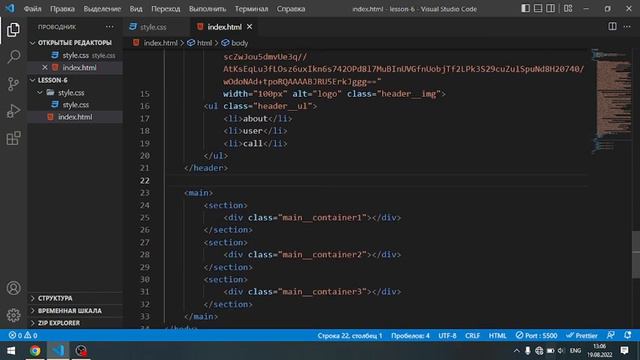Image resolution: width=640 pixels, height=360 pixels.
Task: Open errors and warnings status item
Action: (x=23, y=336)
